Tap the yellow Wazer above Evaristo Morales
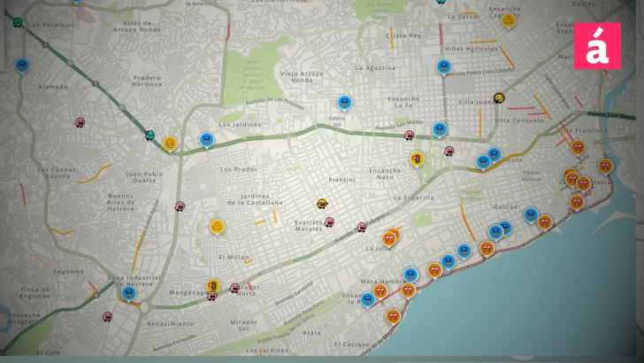This screenshot has height=363, width=644. tap(322, 203)
